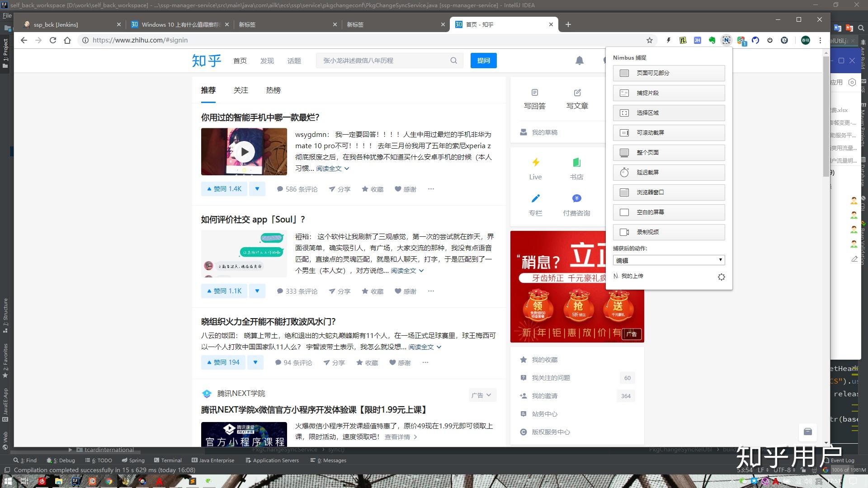Click the Chrome profile avatar icon
Viewport: 868px width, 488px height.
pyautogui.click(x=806, y=40)
